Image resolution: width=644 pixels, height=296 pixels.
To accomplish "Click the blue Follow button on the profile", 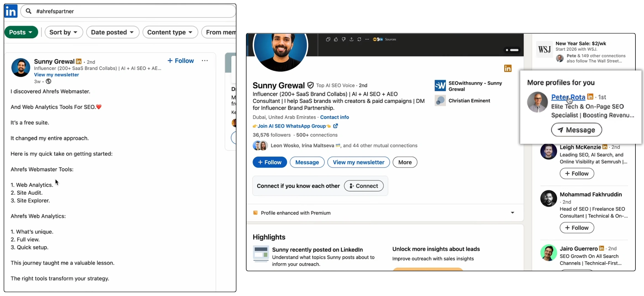I will pos(270,162).
